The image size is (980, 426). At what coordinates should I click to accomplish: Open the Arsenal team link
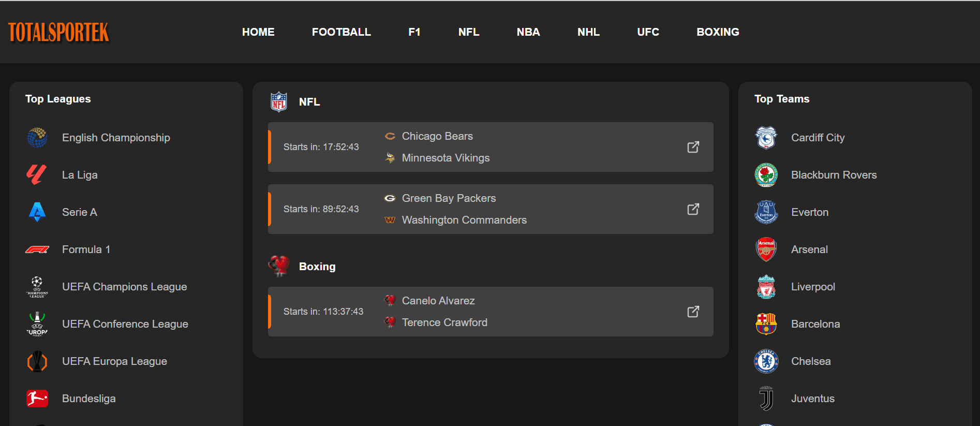(809, 249)
